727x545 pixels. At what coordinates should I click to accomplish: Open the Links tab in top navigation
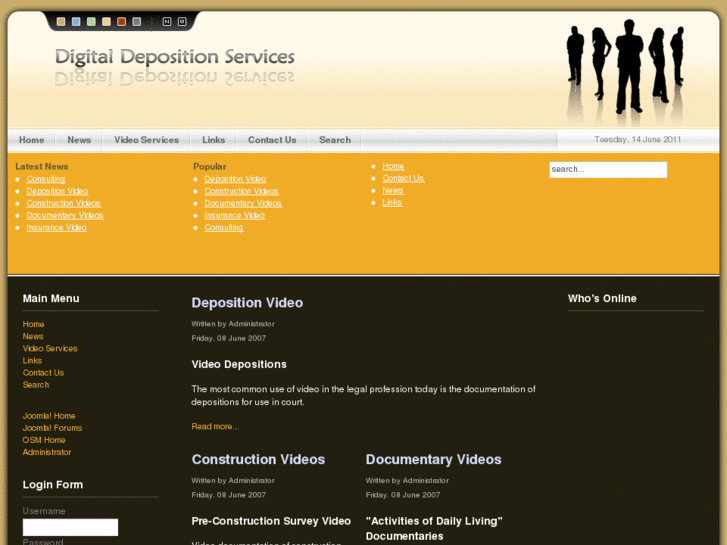(214, 140)
